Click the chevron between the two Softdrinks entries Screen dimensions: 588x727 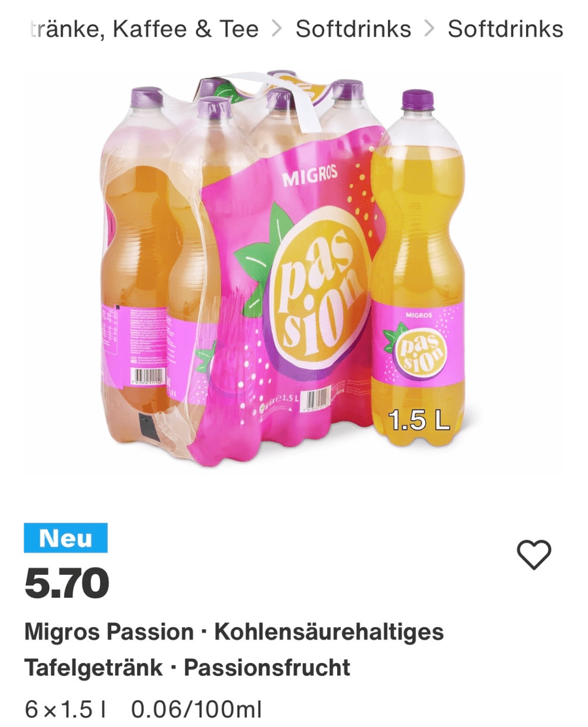429,29
